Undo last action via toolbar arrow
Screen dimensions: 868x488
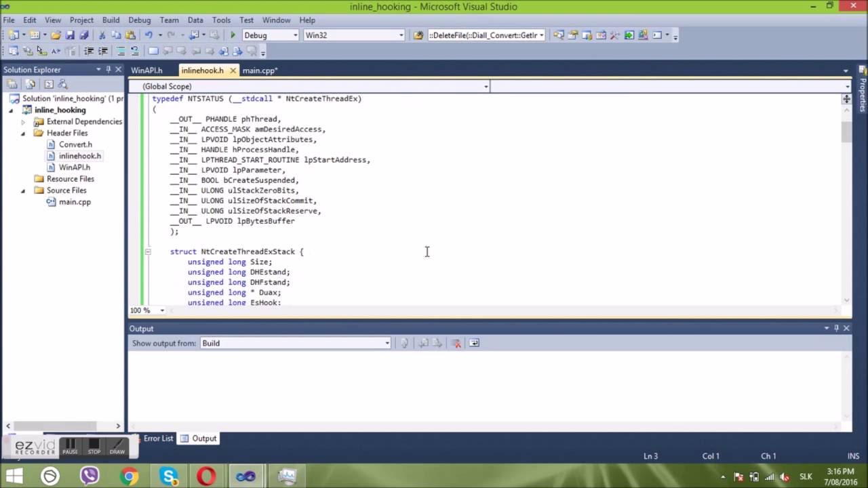[x=149, y=35]
